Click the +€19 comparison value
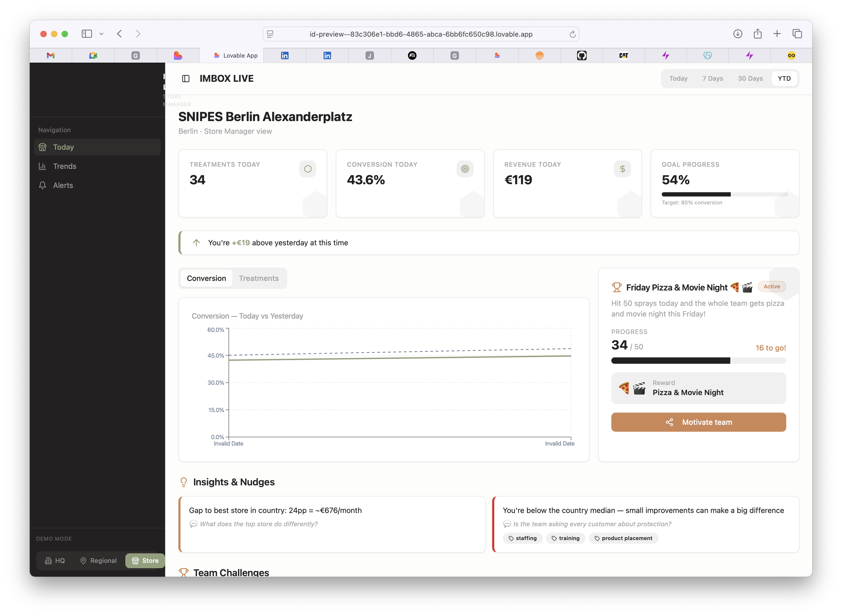The width and height of the screenshot is (842, 616). point(241,243)
